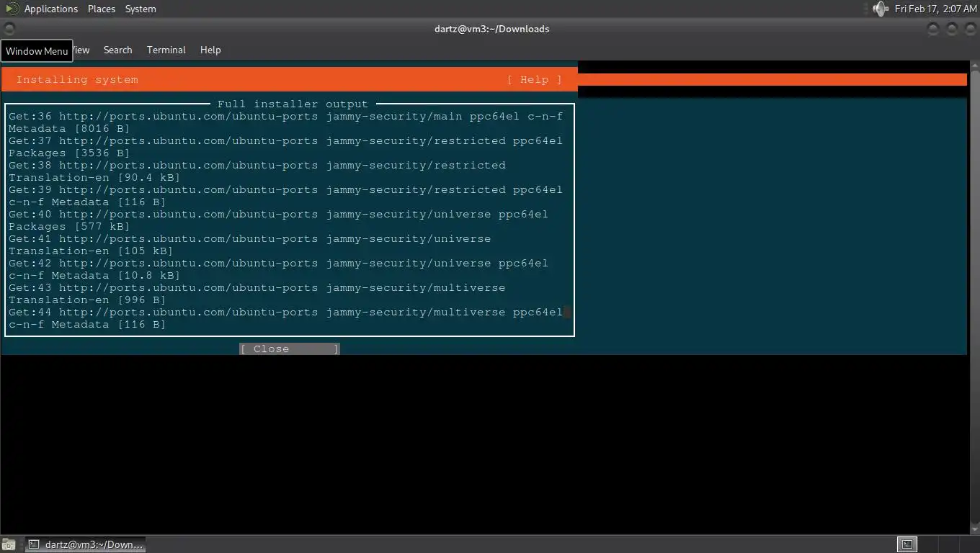Screen dimensions: 980x553
Task: Open the Applications menu in top panel
Action: [x=50, y=9]
